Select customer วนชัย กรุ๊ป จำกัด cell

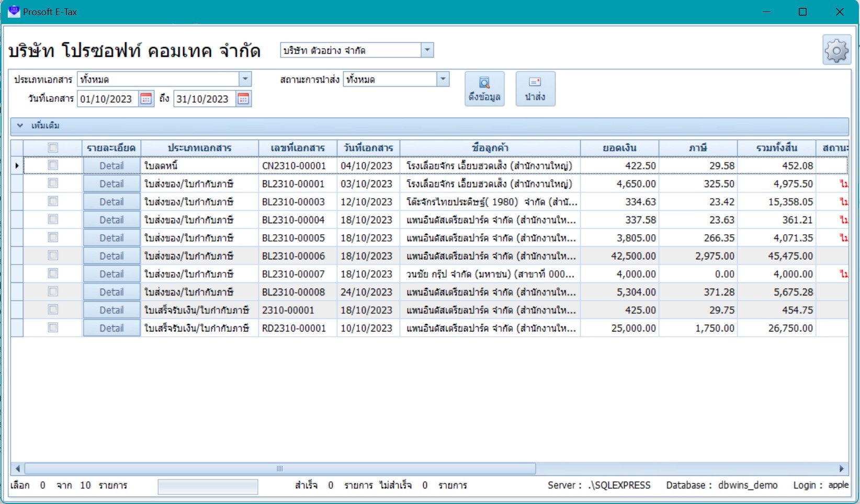click(x=490, y=274)
